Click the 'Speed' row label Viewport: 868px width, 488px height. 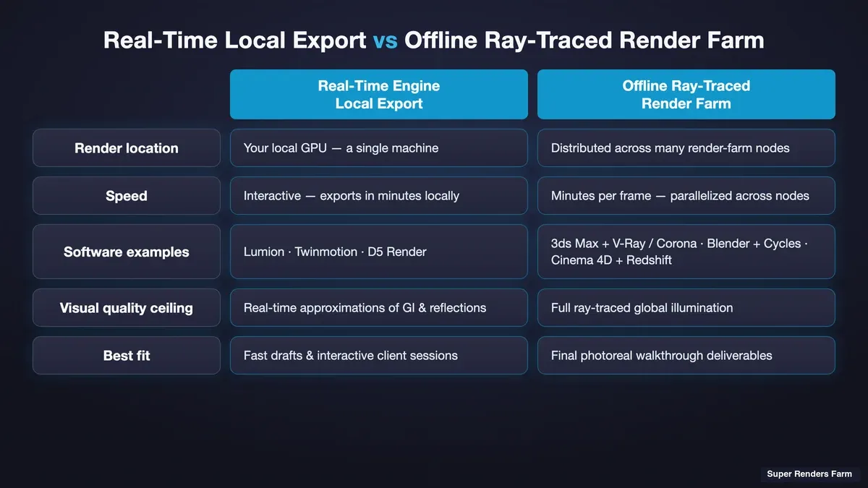pos(127,196)
